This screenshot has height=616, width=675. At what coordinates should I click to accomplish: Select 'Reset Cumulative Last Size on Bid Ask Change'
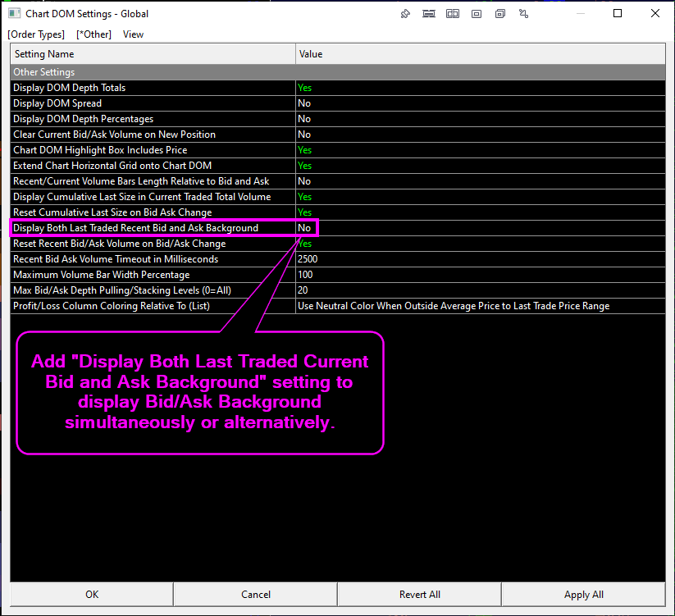153,212
